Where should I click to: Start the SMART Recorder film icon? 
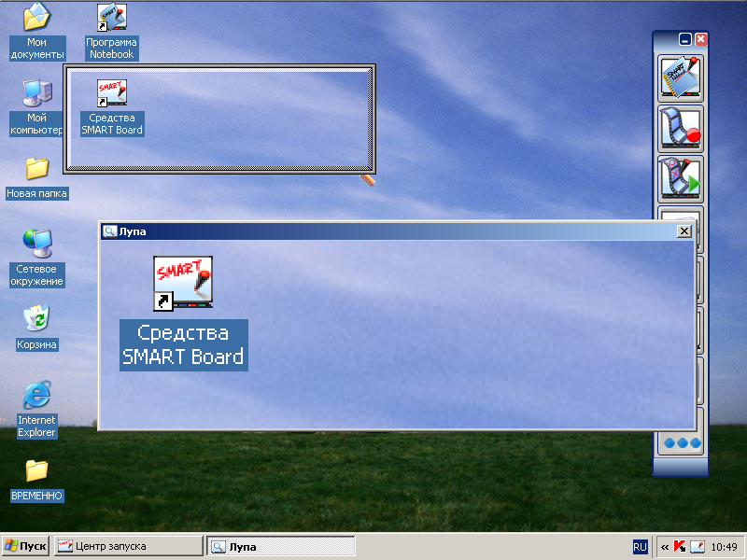[x=681, y=128]
